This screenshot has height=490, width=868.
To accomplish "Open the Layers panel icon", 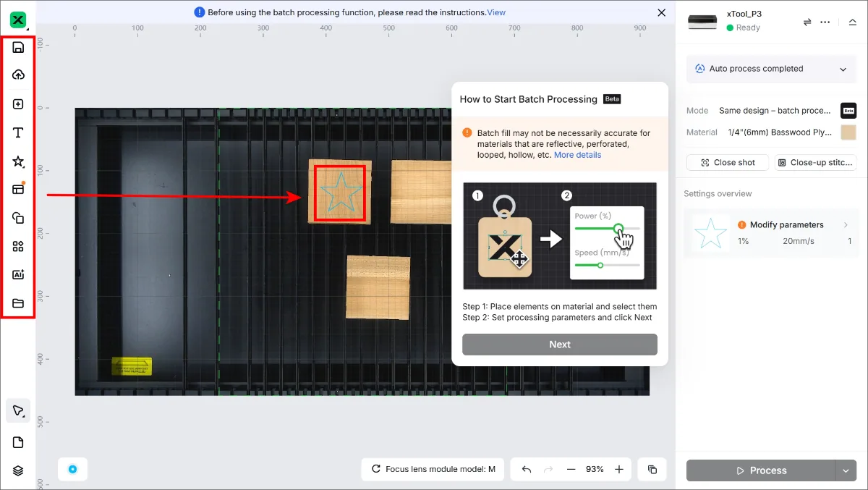I will [x=19, y=470].
